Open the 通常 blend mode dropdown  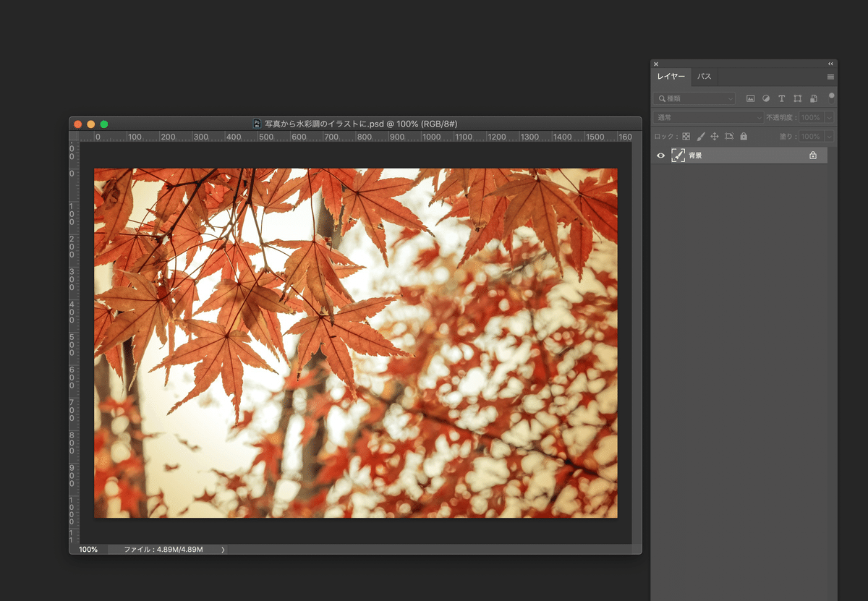point(708,117)
